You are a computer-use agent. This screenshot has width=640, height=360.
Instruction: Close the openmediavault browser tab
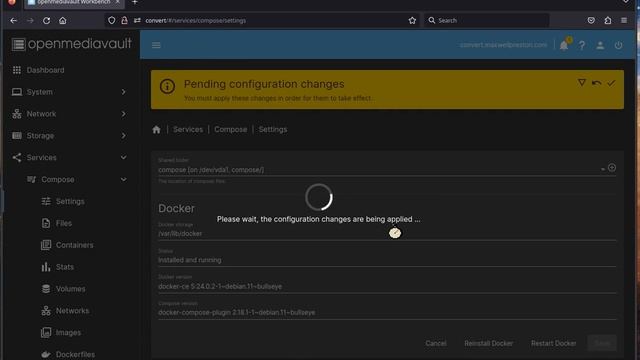point(118,2)
